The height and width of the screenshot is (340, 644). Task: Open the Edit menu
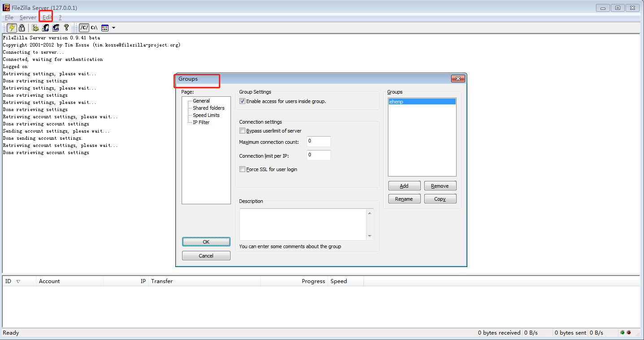tap(46, 17)
